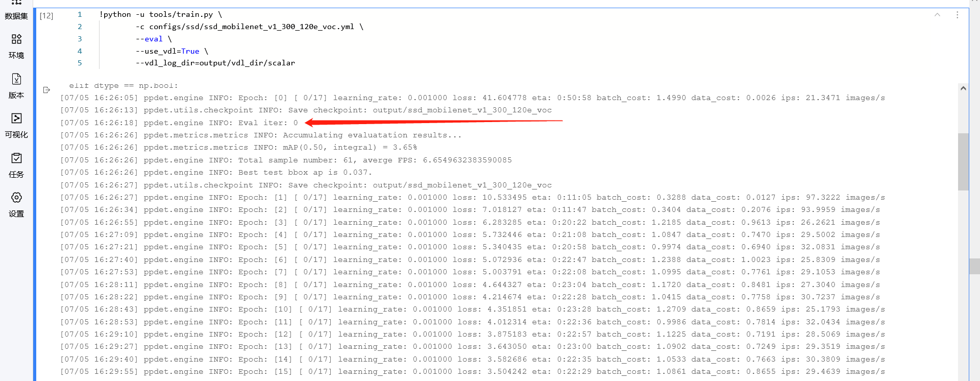Image resolution: width=980 pixels, height=381 pixels.
Task: Open the cell's more options menu
Action: pos(957,15)
